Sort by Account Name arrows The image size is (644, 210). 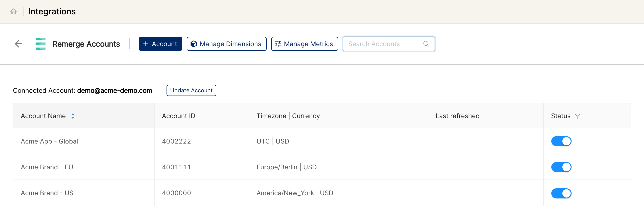73,116
